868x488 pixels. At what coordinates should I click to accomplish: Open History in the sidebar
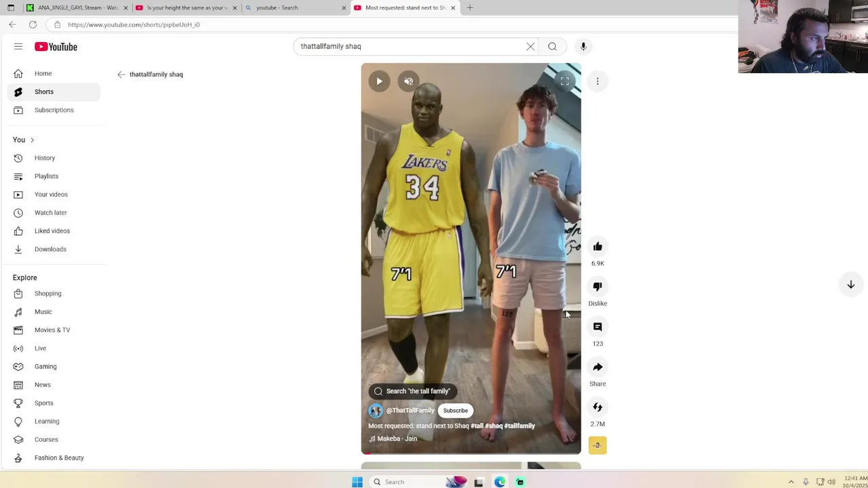(x=54, y=158)
